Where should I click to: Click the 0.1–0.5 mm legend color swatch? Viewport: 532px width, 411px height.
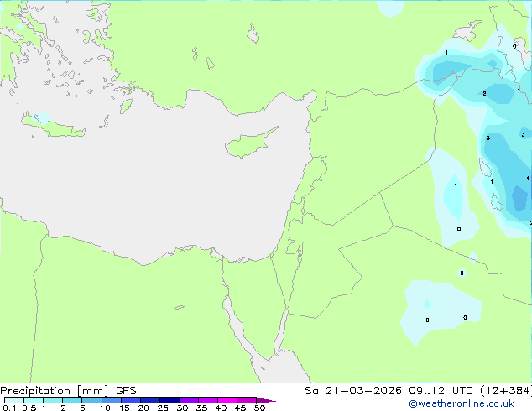[14, 400]
